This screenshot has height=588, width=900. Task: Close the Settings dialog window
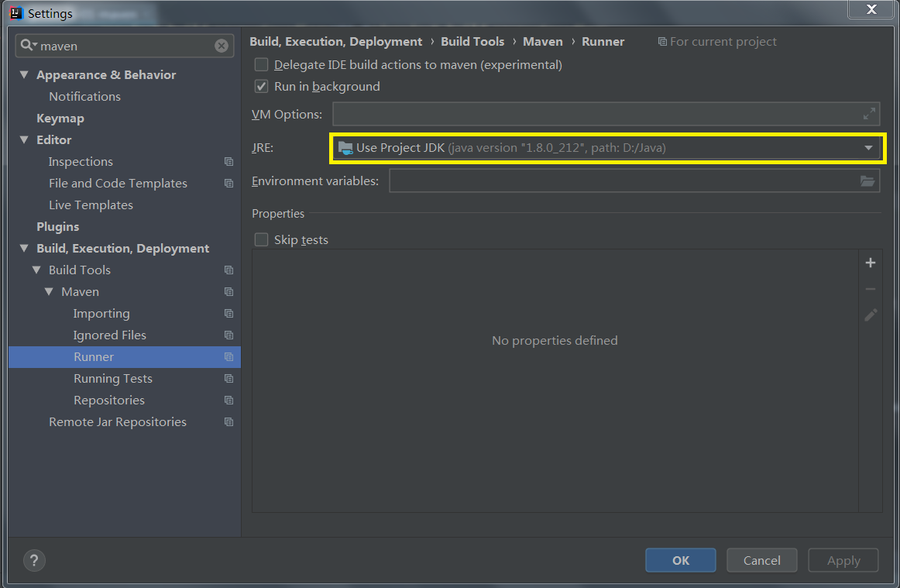[871, 9]
